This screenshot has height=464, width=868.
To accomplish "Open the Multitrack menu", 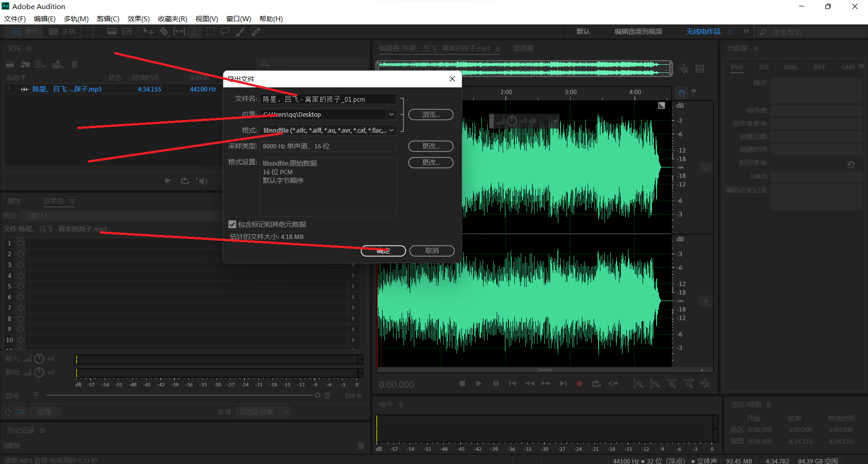I will coord(76,19).
